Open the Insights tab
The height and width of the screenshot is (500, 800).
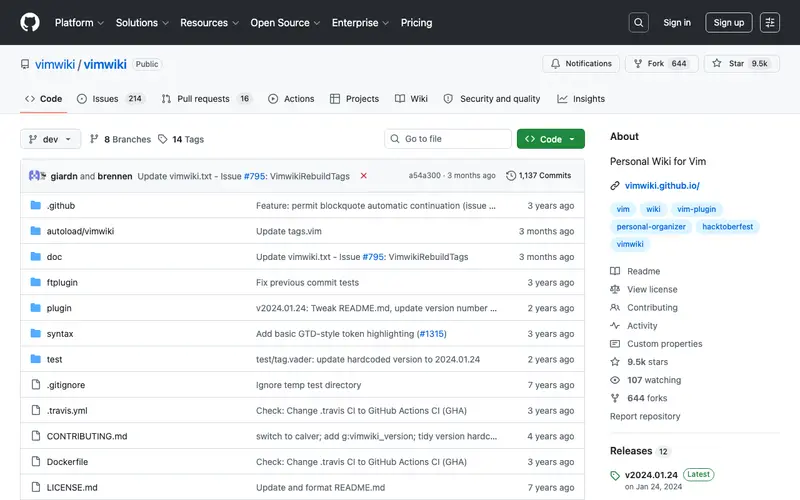581,98
